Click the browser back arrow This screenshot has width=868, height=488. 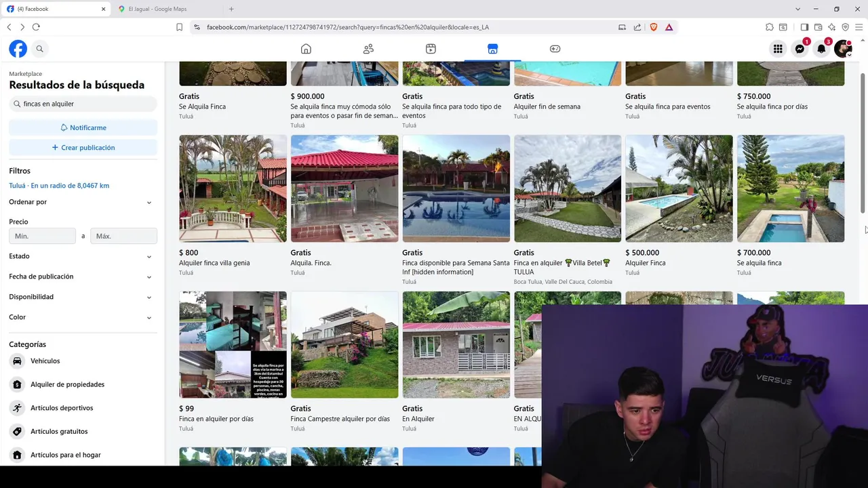pos(9,27)
